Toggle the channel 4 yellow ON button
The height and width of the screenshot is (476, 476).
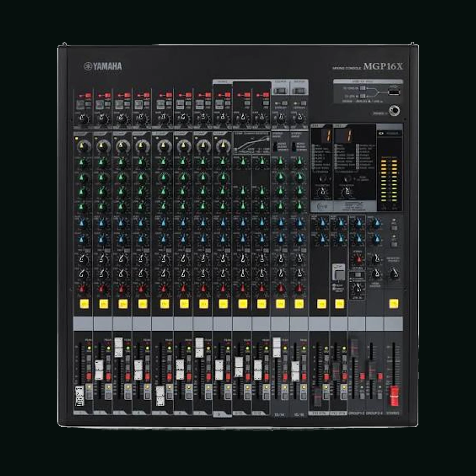coord(143,304)
